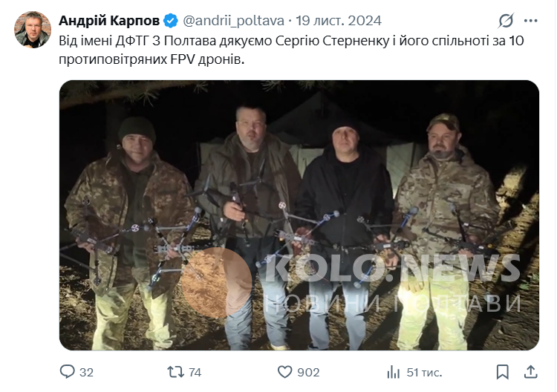The height and width of the screenshot is (392, 557).
Task: Open the three-dot more options menu
Action: [531, 21]
